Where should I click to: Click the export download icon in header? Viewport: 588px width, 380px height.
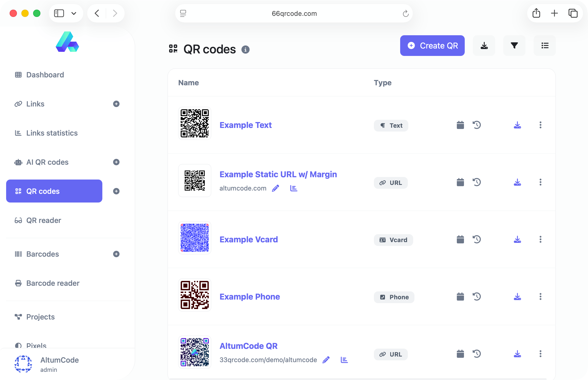click(x=484, y=45)
